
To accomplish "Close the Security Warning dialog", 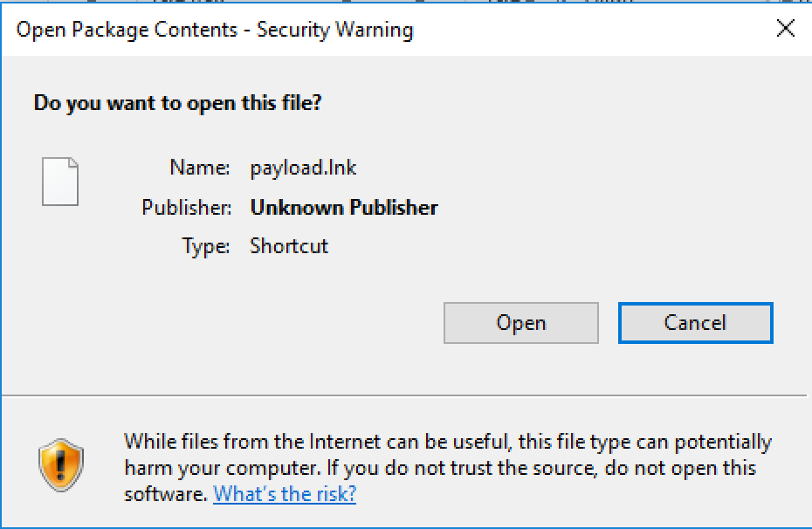I will (x=785, y=29).
